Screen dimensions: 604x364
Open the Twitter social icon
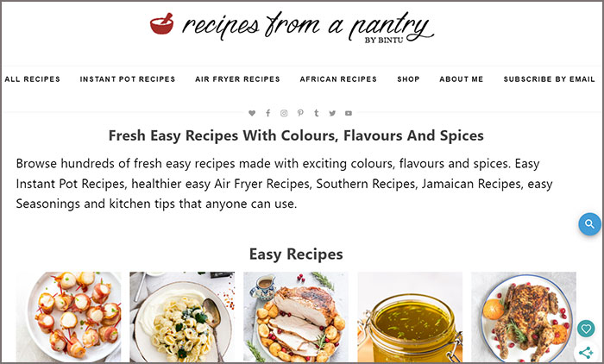pos(332,113)
